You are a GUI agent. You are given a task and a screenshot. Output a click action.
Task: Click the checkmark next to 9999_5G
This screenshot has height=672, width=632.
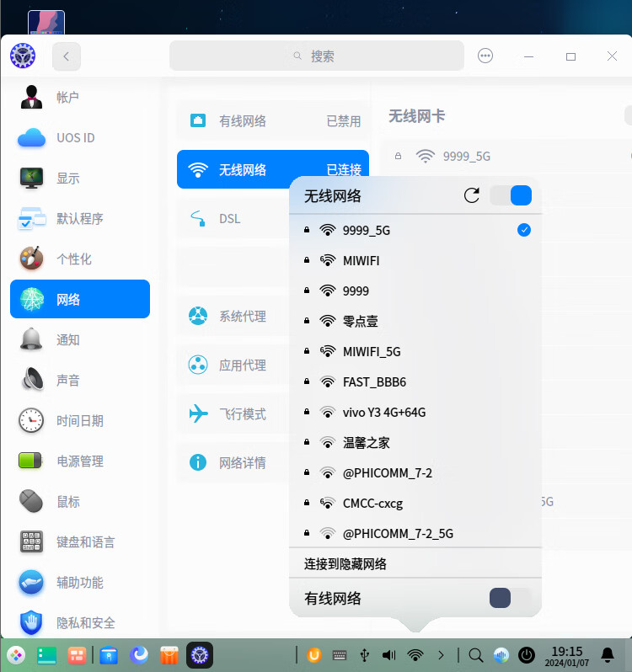point(524,230)
